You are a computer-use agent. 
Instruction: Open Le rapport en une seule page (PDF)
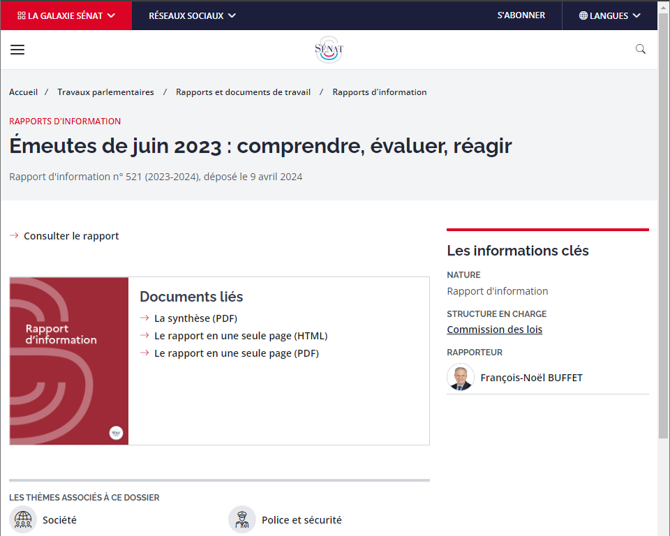(x=237, y=353)
